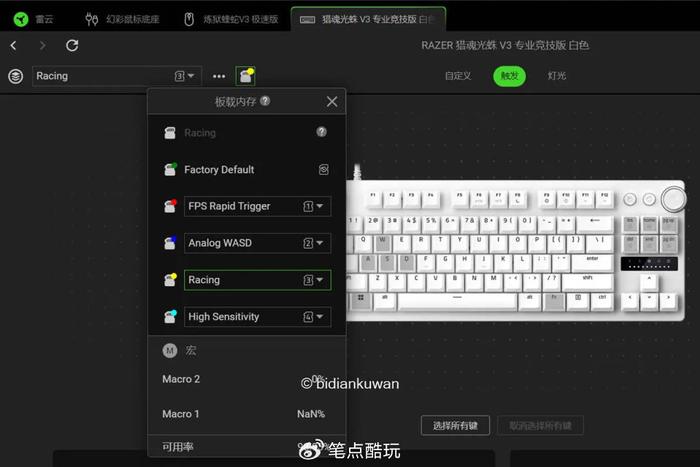The width and height of the screenshot is (700, 467).
Task: Click the NaN% value for Macro 1
Action: [311, 414]
